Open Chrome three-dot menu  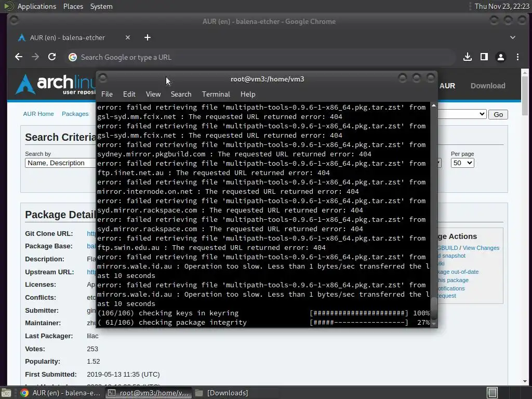(x=517, y=57)
